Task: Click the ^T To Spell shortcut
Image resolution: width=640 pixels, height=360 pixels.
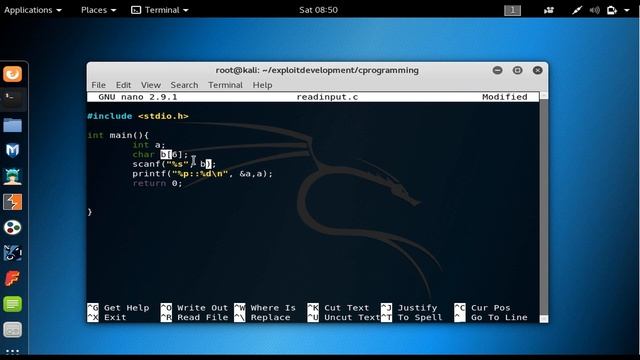Action: (412, 318)
